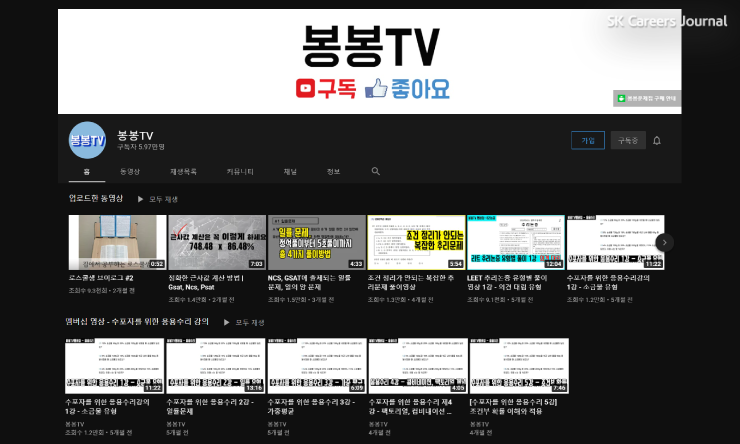Viewport: 740px width, 444px height.
Task: Click title 정확한 근사값 계산 방법 | Gsat, Ncs, Psat
Action: [206, 283]
